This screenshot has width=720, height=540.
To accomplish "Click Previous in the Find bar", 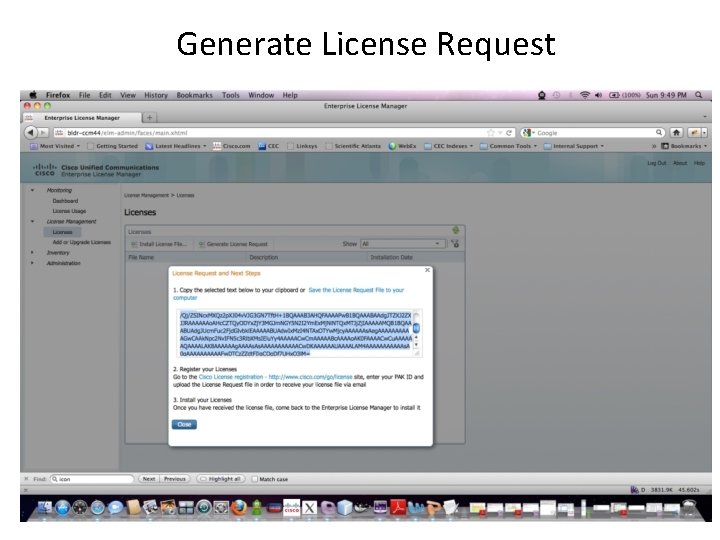I will click(x=174, y=479).
